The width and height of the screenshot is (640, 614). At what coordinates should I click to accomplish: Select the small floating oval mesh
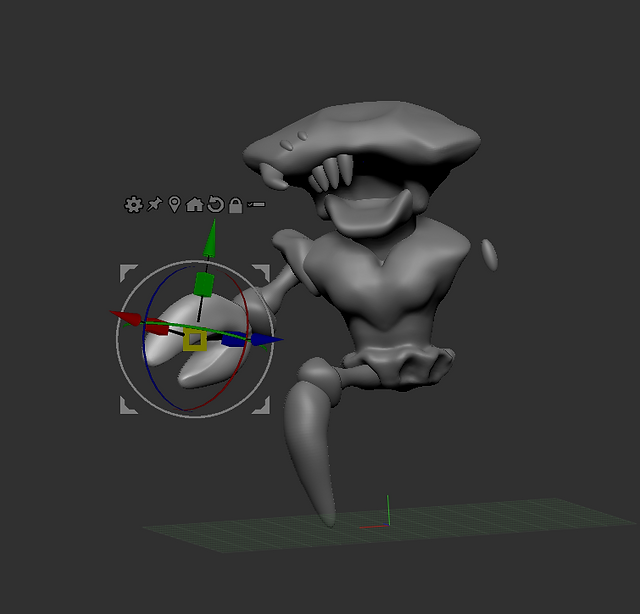pyautogui.click(x=489, y=255)
